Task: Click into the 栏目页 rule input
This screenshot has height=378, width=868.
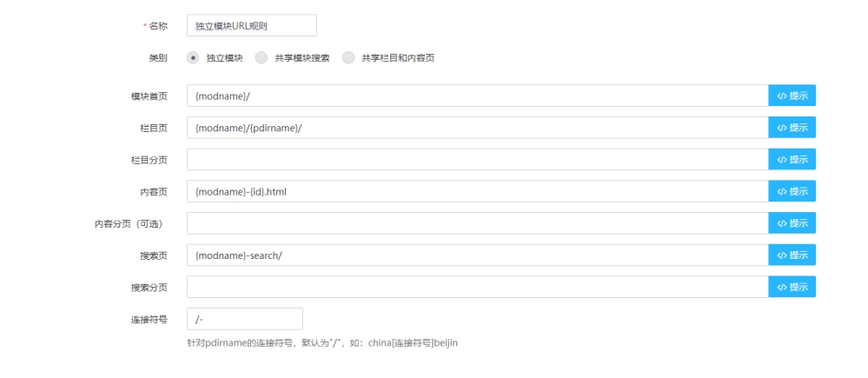Action: [476, 128]
